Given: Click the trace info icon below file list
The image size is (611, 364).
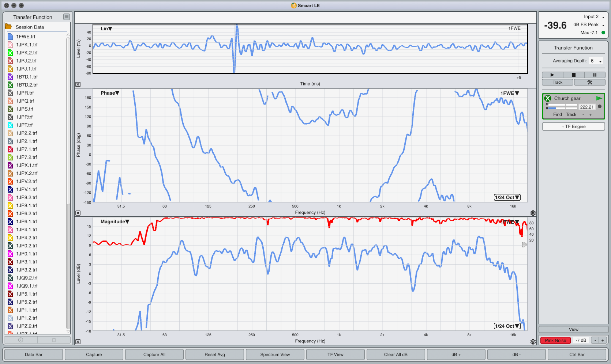Looking at the screenshot, I should 20,340.
